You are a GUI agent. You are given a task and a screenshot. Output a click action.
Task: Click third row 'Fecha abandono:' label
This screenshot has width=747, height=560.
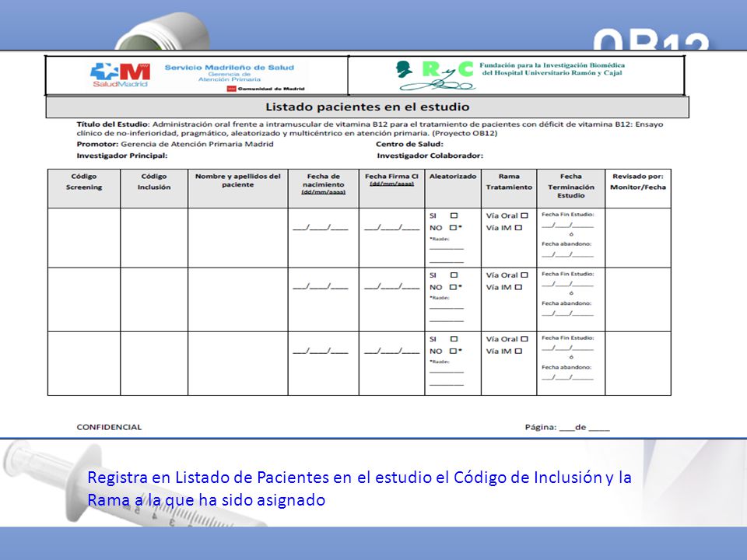pos(566,367)
